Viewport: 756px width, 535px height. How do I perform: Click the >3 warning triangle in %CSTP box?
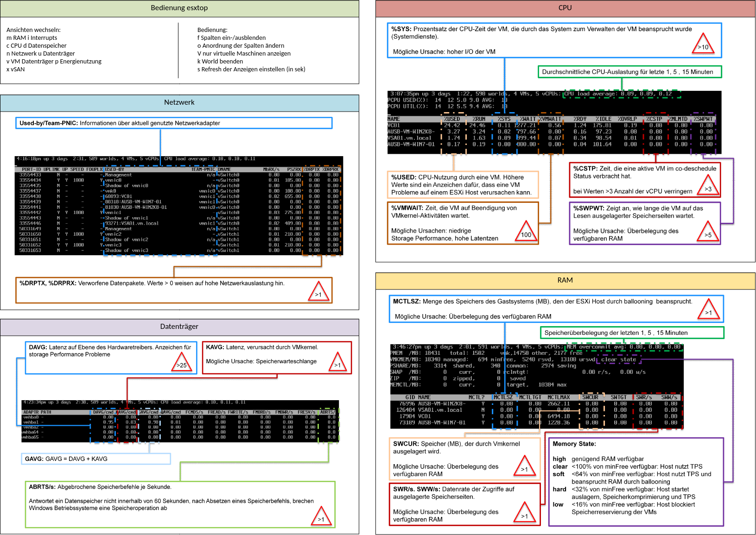pos(708,186)
